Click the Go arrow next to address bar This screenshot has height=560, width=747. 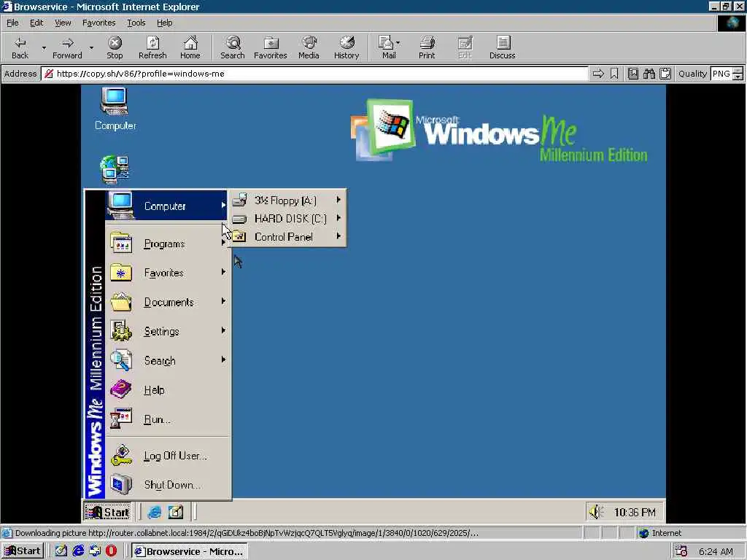(x=598, y=74)
